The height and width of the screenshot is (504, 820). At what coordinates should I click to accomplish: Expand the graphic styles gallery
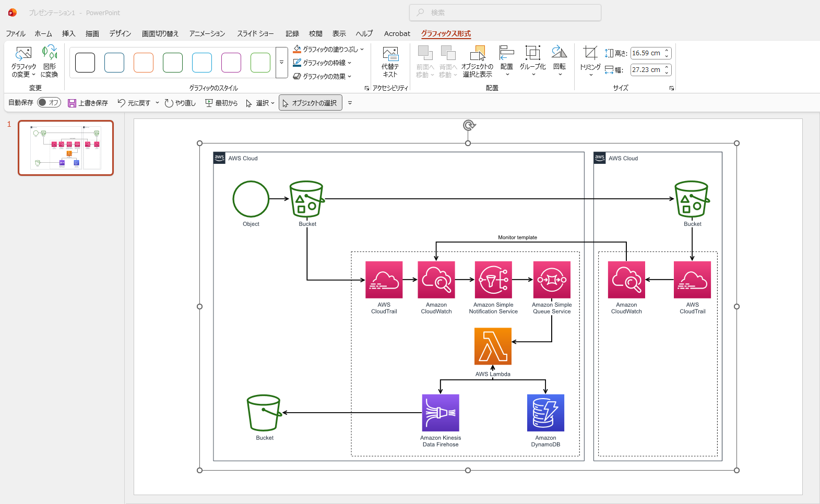tap(282, 63)
